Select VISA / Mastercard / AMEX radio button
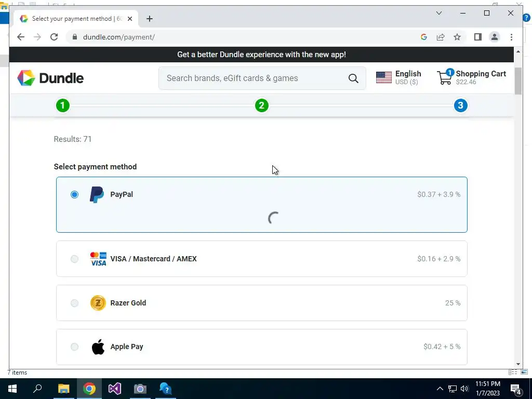This screenshot has height=399, width=532. tap(74, 259)
